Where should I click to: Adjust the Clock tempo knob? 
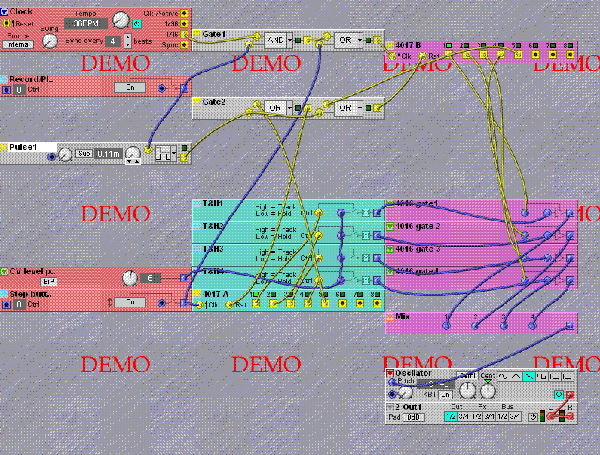tap(121, 20)
